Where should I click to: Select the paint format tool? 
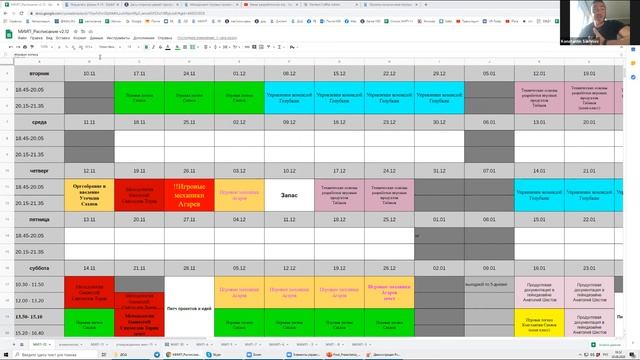(32, 47)
